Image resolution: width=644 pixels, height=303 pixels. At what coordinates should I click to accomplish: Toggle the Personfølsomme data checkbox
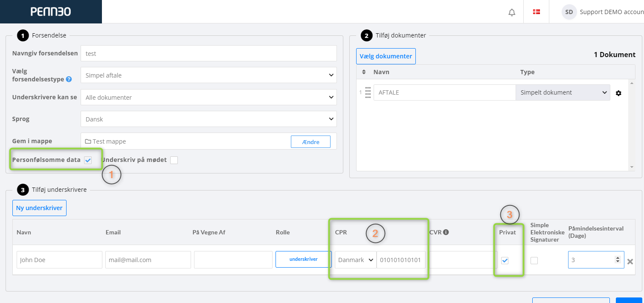click(88, 160)
